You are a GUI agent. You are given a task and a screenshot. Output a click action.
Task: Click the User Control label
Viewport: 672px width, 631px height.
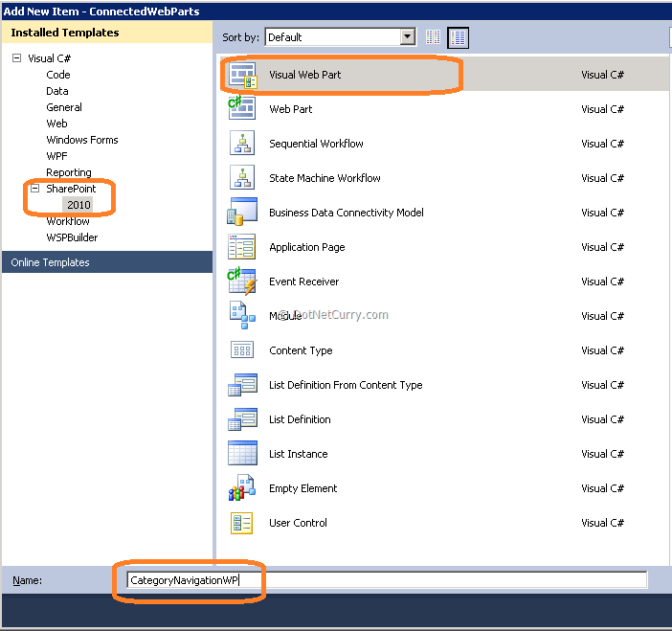[x=298, y=523]
